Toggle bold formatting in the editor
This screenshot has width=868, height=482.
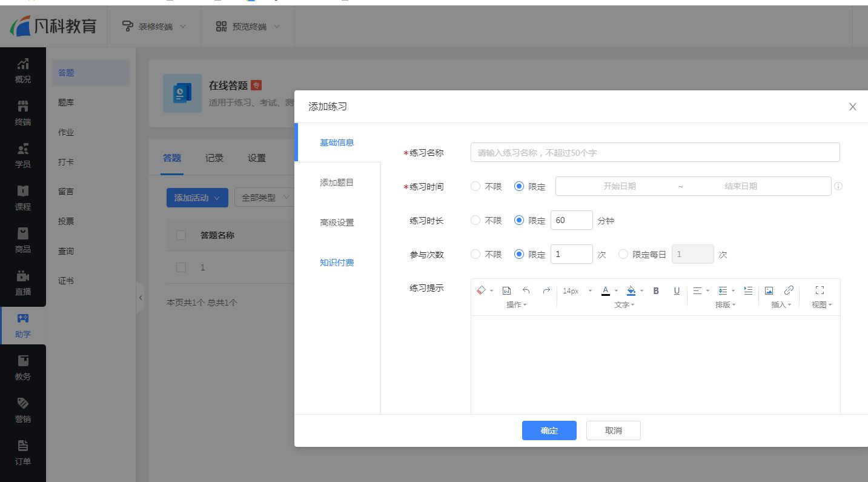pos(656,290)
